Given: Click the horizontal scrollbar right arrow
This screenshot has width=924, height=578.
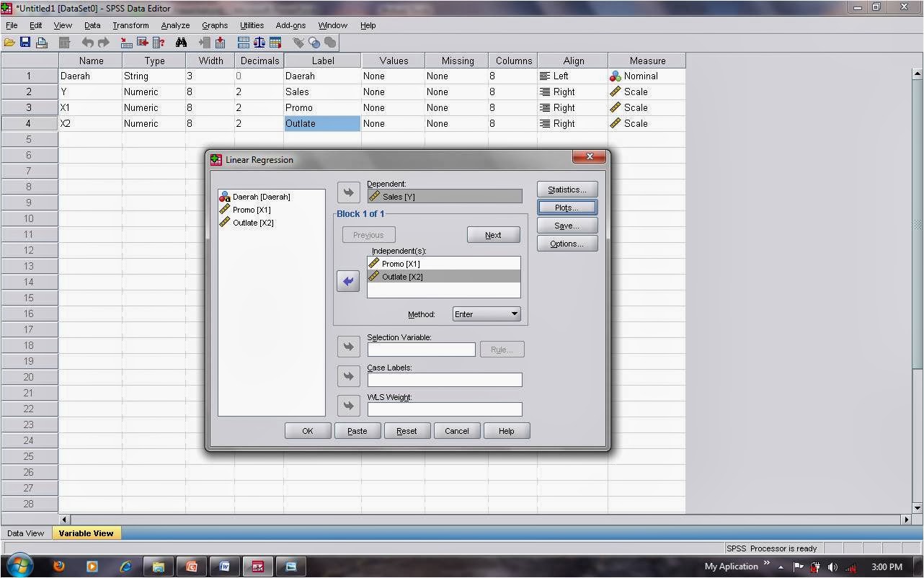Looking at the screenshot, I should [x=907, y=519].
